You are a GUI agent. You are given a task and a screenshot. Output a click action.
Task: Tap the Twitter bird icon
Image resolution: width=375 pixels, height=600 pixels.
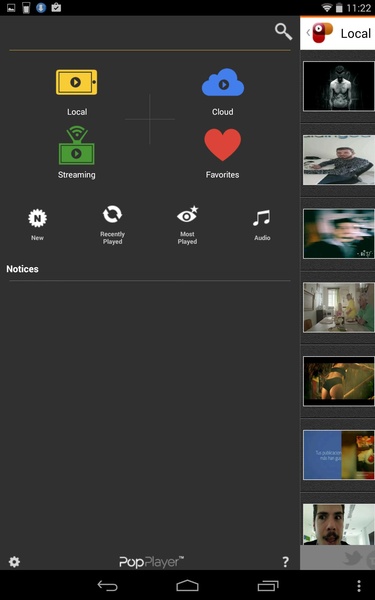tap(353, 559)
